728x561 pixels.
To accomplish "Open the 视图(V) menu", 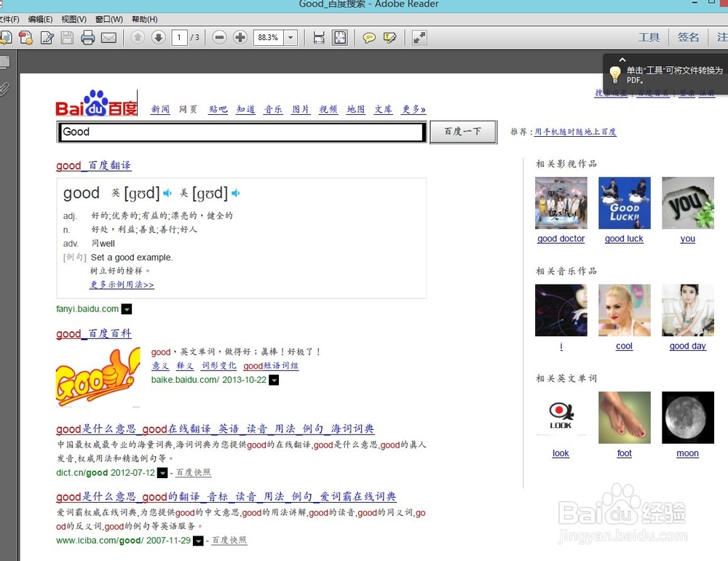I will pyautogui.click(x=74, y=19).
